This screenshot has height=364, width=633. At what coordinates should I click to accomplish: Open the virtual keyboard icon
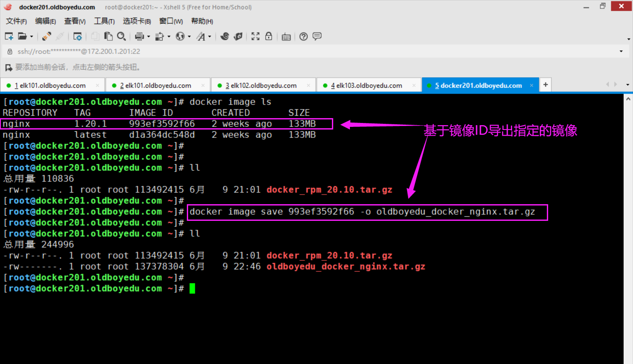pyautogui.click(x=286, y=36)
